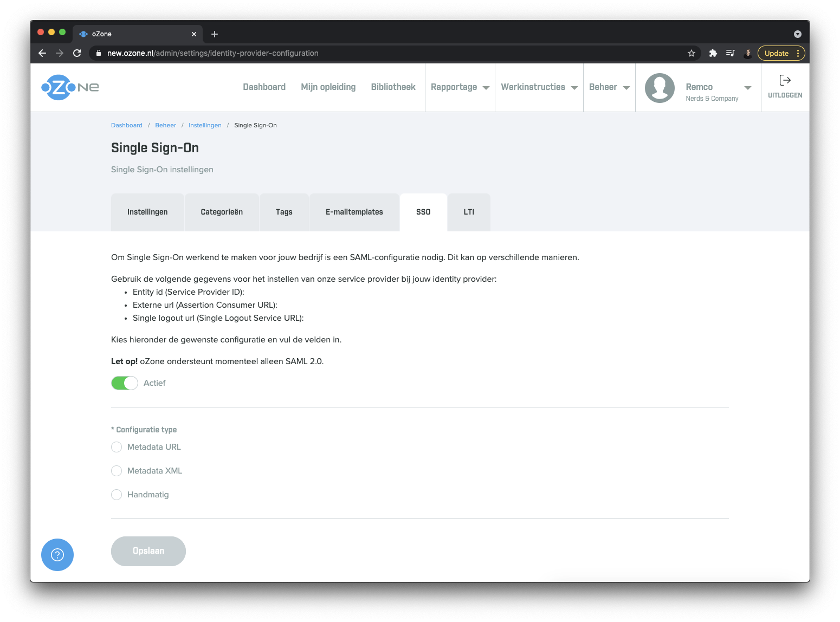Click the reload page icon
This screenshot has height=622, width=840.
[76, 53]
